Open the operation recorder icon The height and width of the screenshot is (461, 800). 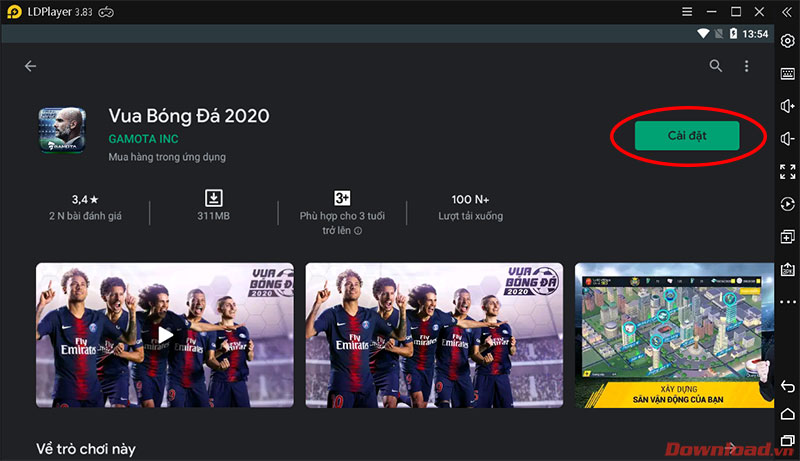pyautogui.click(x=787, y=204)
